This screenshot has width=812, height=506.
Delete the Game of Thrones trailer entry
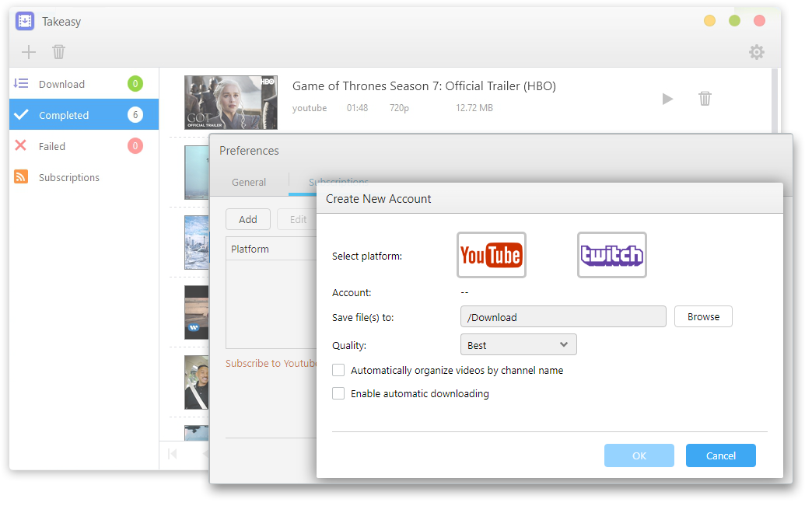point(705,98)
